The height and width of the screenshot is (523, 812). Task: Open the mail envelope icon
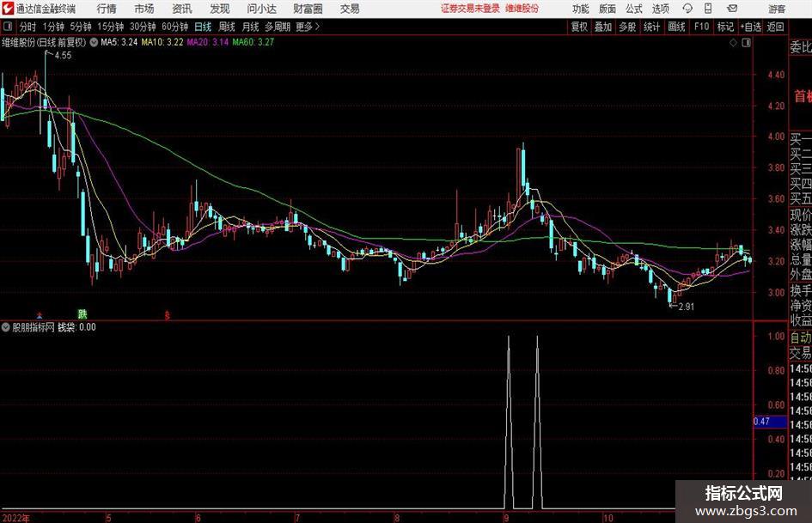tap(732, 9)
